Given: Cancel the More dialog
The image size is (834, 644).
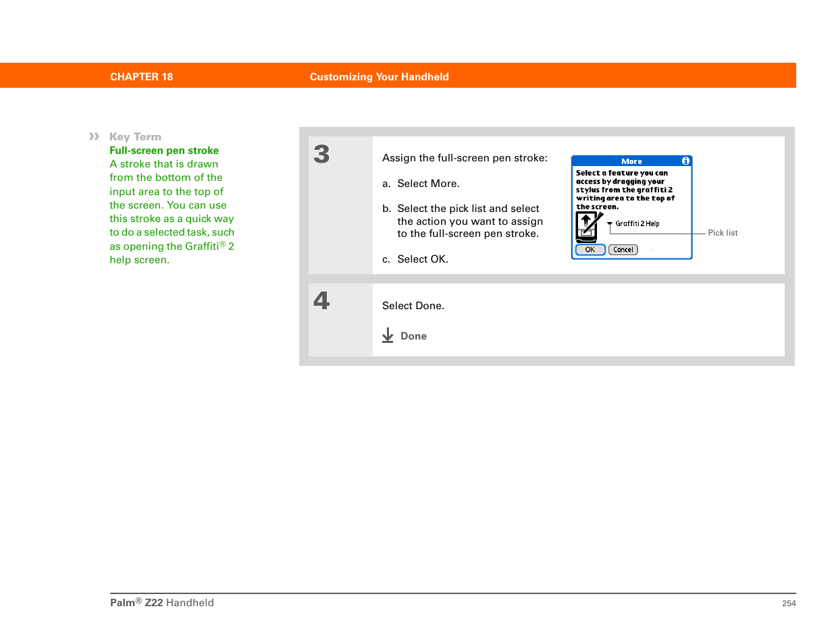Looking at the screenshot, I should 623,250.
